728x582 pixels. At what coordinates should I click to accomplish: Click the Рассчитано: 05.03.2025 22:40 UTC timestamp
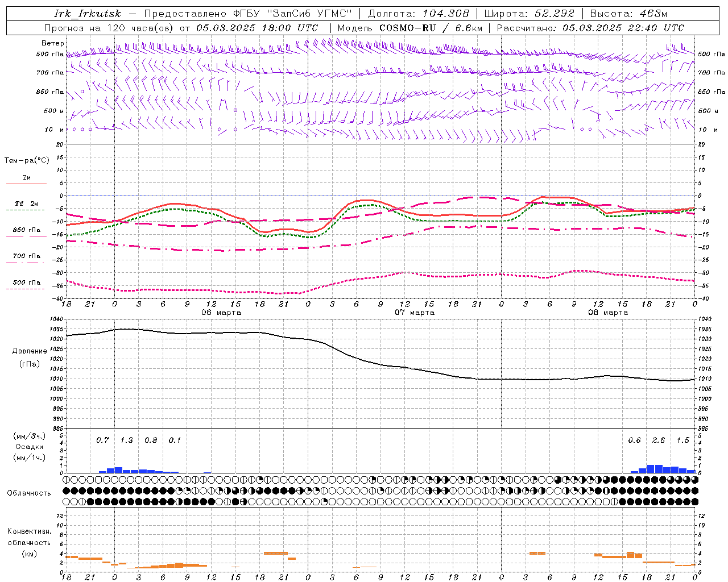[x=590, y=28]
